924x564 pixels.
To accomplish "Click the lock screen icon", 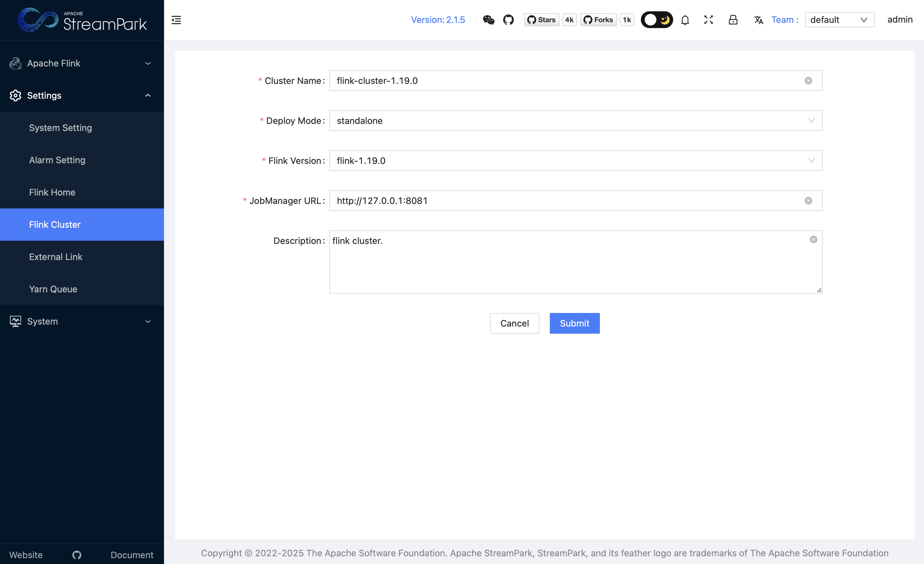I will point(733,20).
